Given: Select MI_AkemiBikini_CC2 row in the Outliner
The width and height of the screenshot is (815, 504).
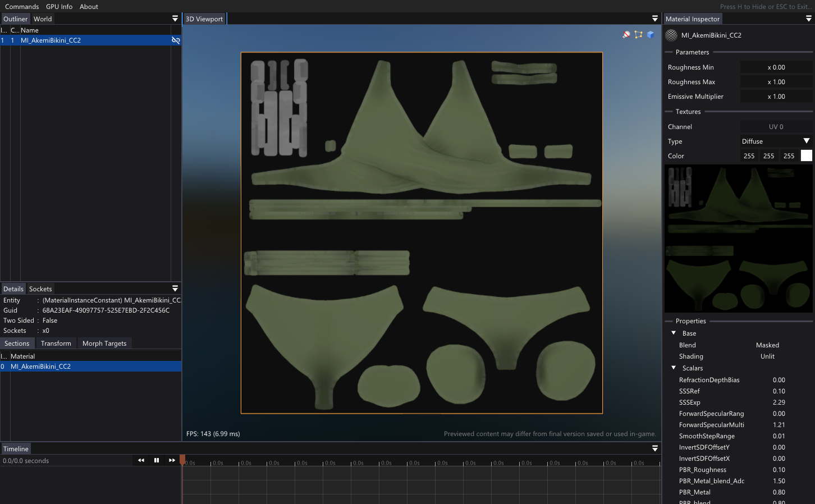Looking at the screenshot, I should click(x=91, y=40).
